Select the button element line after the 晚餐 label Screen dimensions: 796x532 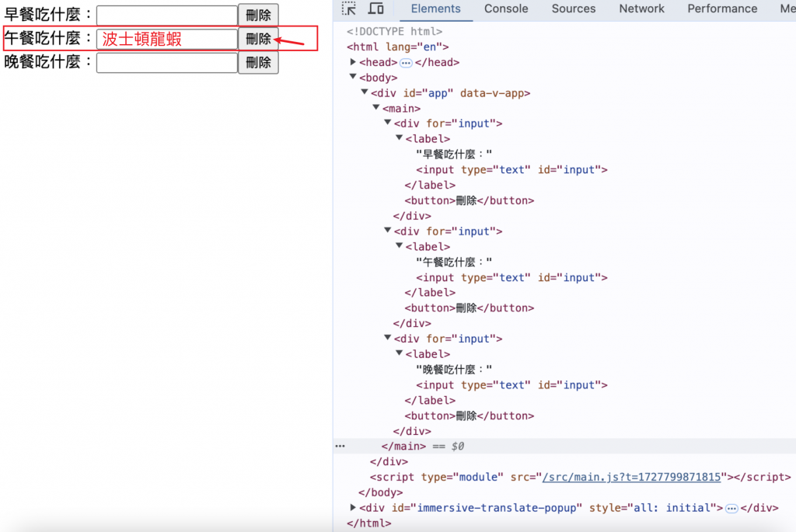point(469,416)
